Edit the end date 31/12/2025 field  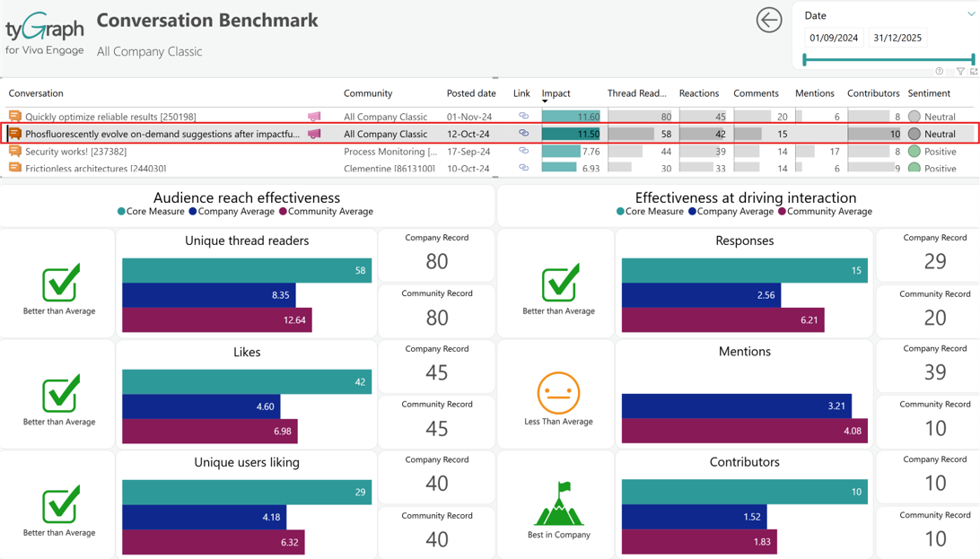click(897, 38)
